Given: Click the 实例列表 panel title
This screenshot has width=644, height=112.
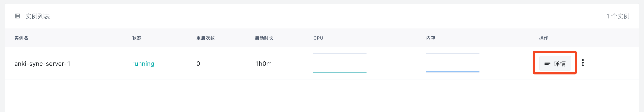Looking at the screenshot, I should 37,16.
